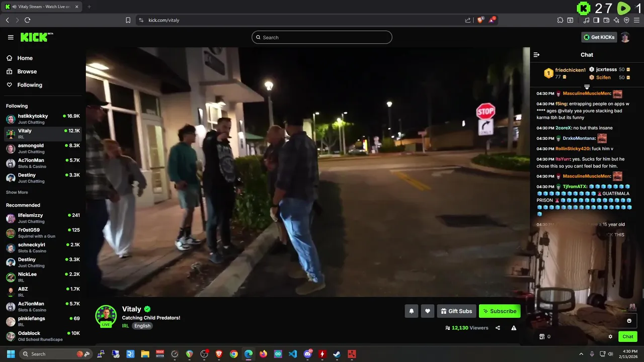
Task: Open Fr0stG59 recommended channel
Action: point(43,233)
